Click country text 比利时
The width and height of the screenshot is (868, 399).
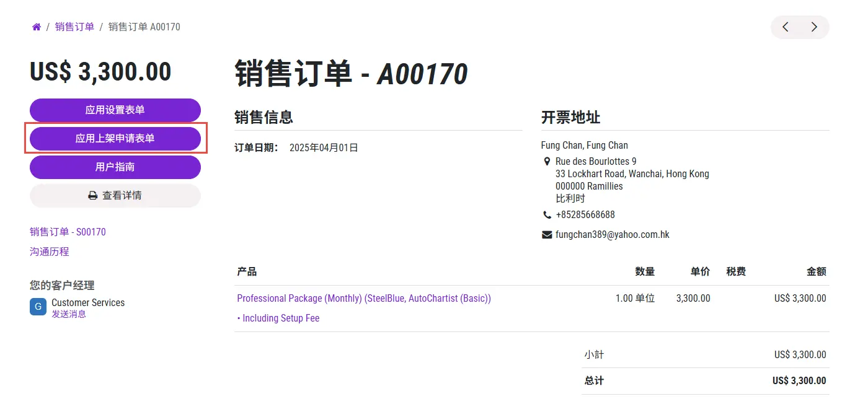(570, 199)
